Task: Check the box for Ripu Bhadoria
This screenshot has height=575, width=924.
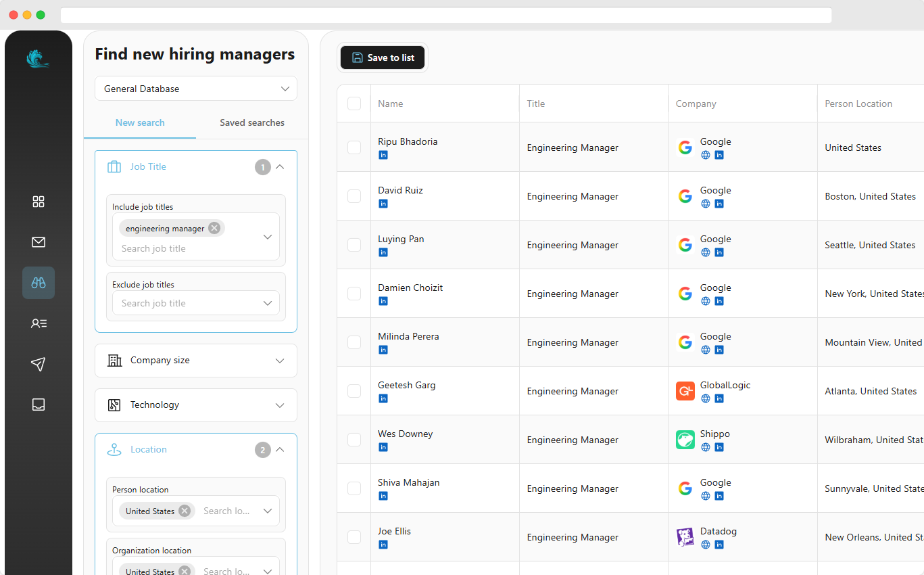Action: [x=354, y=147]
